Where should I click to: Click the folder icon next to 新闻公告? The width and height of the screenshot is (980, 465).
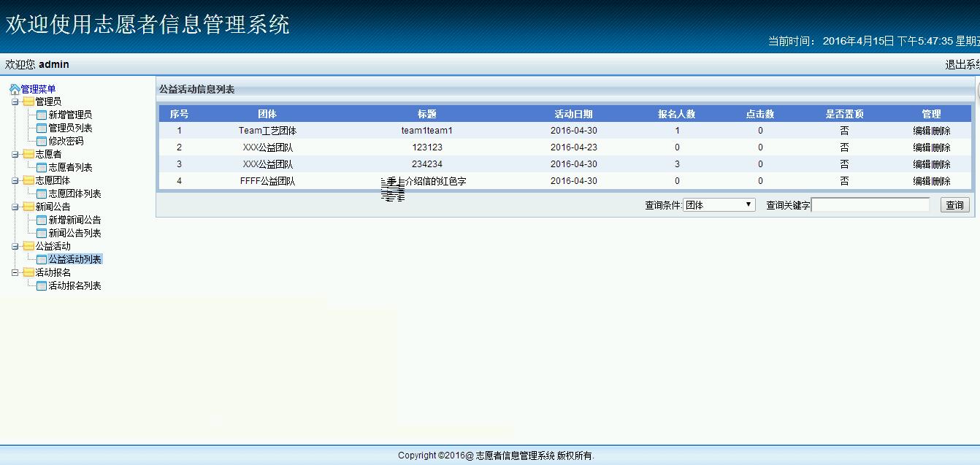click(x=28, y=207)
